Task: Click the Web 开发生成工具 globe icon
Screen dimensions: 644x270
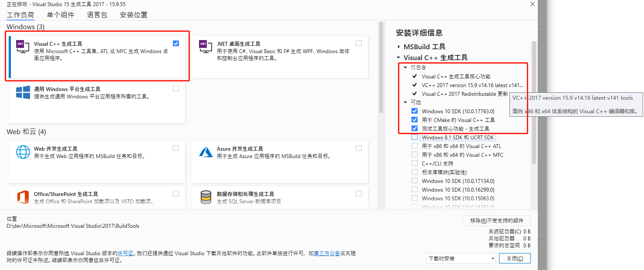Action: (x=22, y=152)
